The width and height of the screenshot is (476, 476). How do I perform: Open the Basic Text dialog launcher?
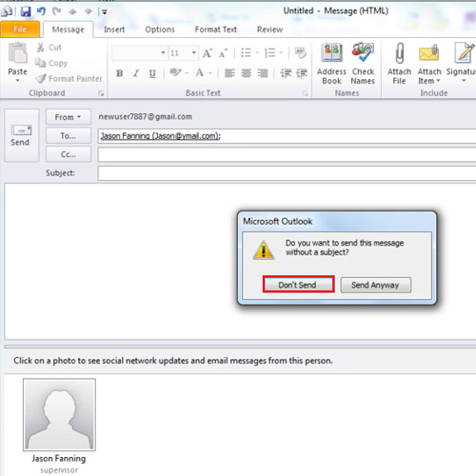tap(305, 93)
